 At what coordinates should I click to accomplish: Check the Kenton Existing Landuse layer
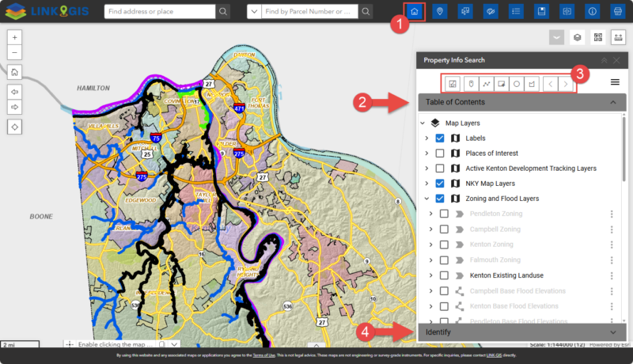[444, 275]
